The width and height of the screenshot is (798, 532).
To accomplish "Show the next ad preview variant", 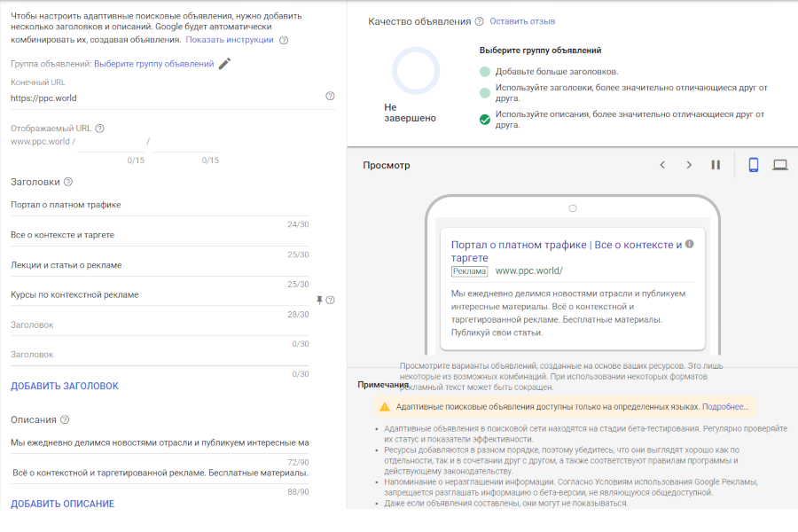I will tap(689, 165).
